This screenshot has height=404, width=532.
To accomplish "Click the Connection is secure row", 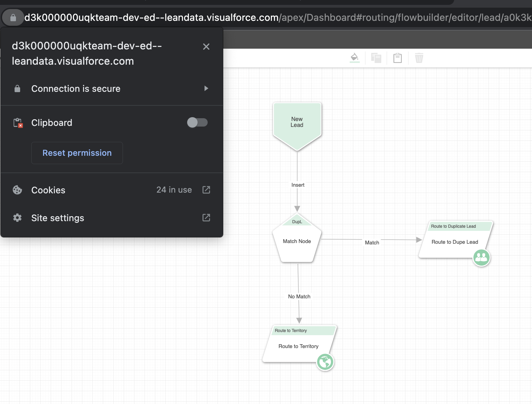I will coord(112,88).
